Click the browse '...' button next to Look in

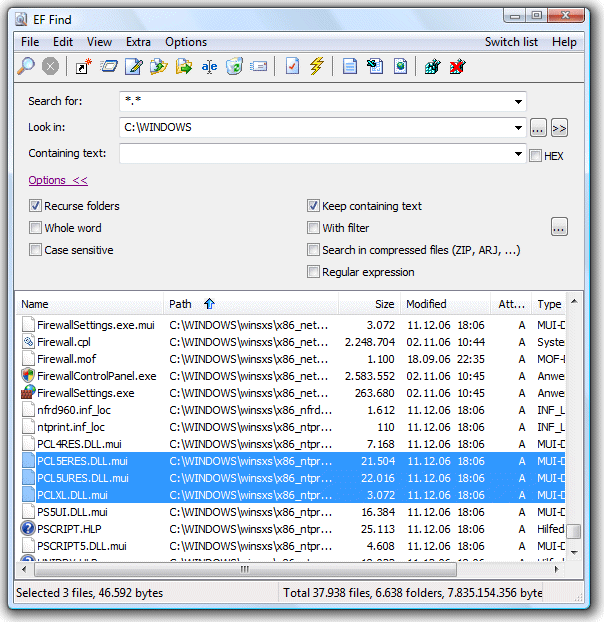538,128
